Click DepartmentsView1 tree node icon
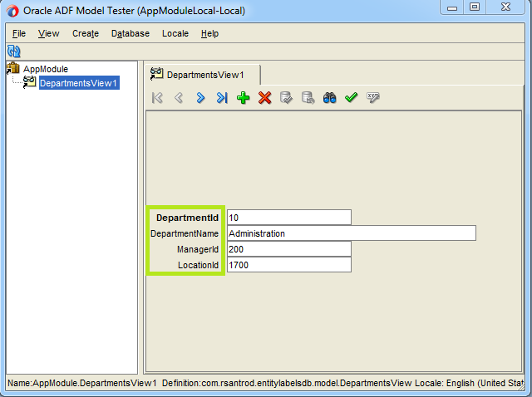 (x=29, y=82)
